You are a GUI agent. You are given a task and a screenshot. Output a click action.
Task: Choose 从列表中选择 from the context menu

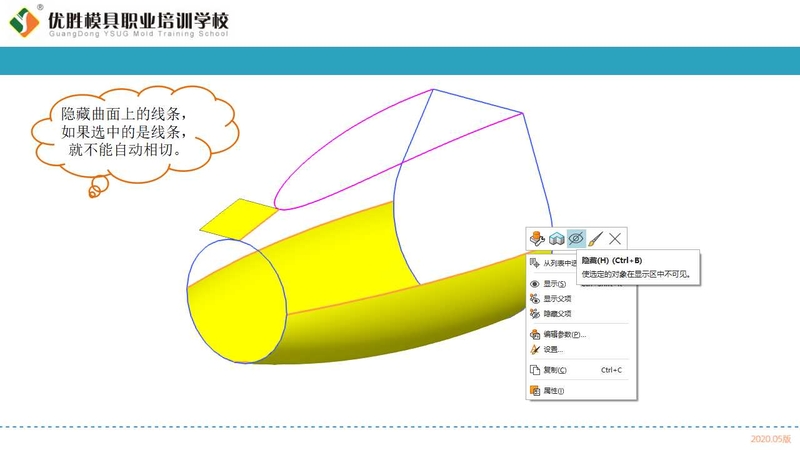(x=553, y=263)
